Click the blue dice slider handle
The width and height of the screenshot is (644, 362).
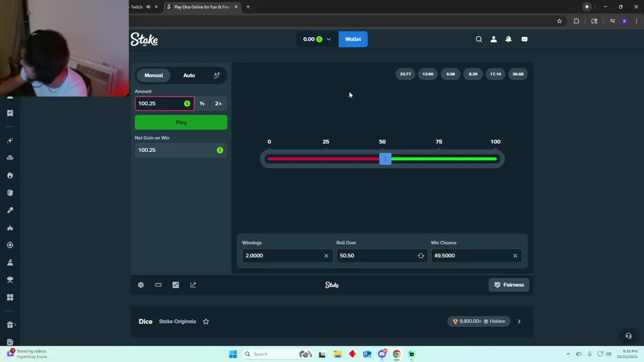point(385,159)
